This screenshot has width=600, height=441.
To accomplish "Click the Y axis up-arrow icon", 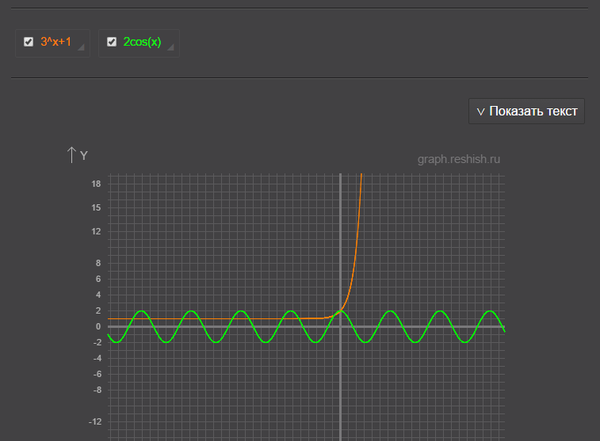I will pos(71,154).
